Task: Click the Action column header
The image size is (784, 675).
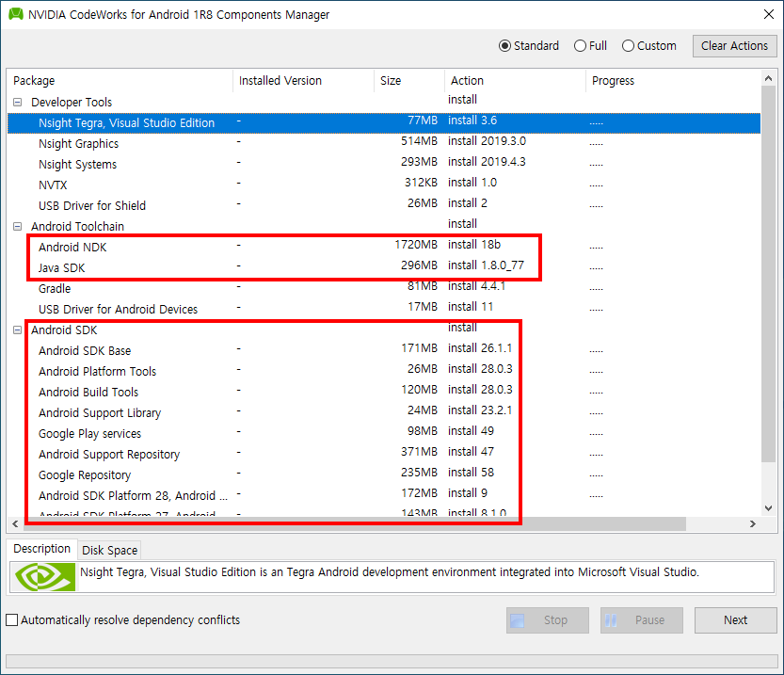Action: click(515, 81)
